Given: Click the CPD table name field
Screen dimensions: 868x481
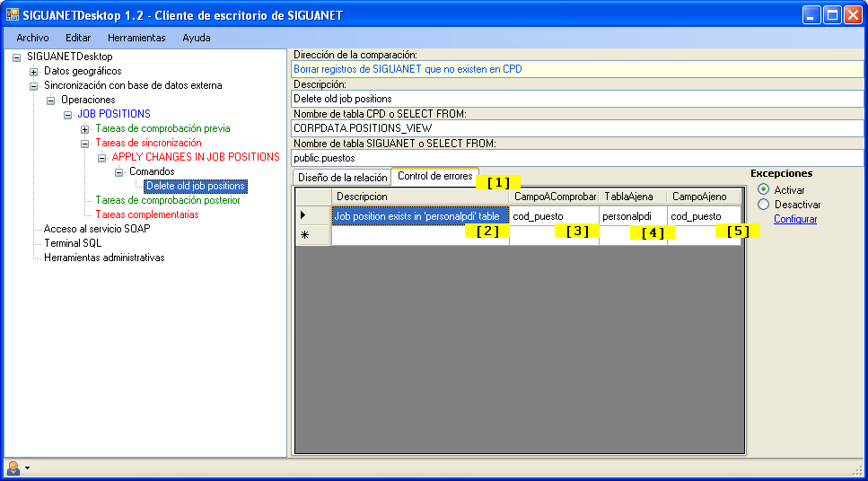Looking at the screenshot, I should click(577, 127).
